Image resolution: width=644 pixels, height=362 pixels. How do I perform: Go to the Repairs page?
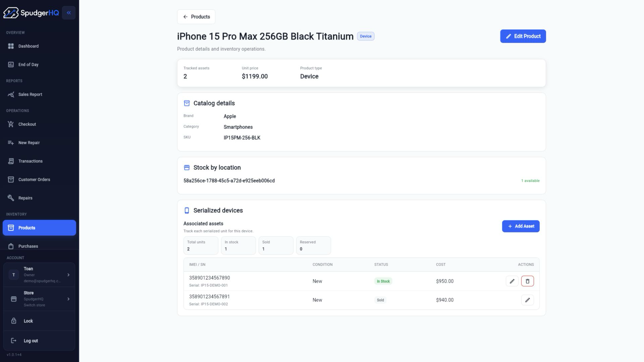tap(39, 198)
